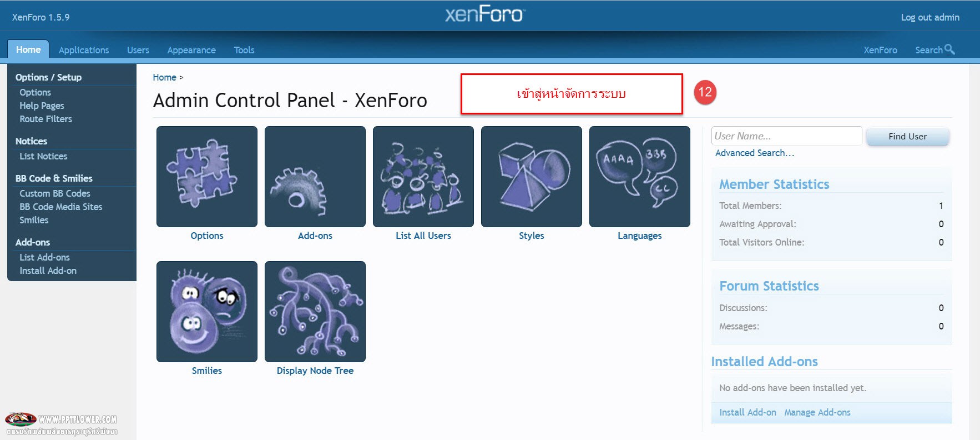Open BB Code Media Sites in the sidebar
The image size is (980, 440).
pyautogui.click(x=61, y=207)
